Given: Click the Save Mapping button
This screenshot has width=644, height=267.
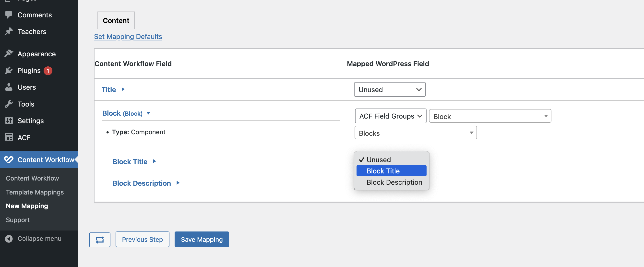Looking at the screenshot, I should pyautogui.click(x=202, y=239).
